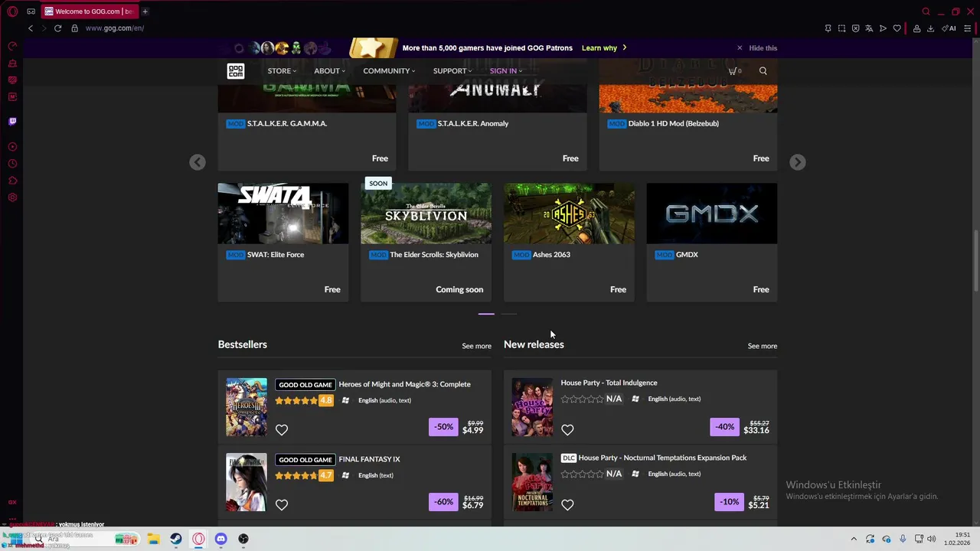
Task: Open The Elder Scrolls: Skyblivion thumbnail
Action: (426, 214)
